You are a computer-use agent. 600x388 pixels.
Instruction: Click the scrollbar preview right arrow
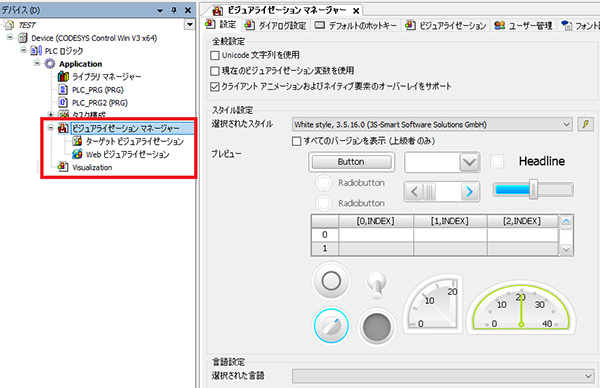click(470, 191)
